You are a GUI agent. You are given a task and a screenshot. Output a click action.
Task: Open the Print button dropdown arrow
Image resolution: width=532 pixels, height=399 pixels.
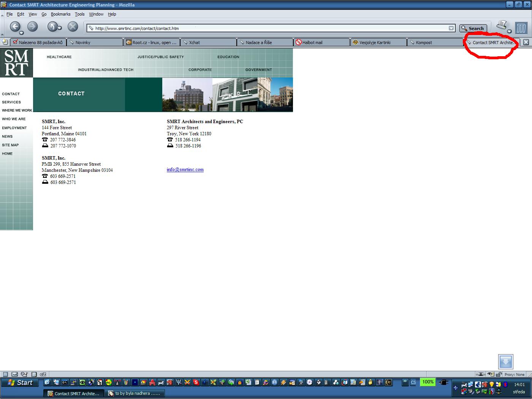510,32
